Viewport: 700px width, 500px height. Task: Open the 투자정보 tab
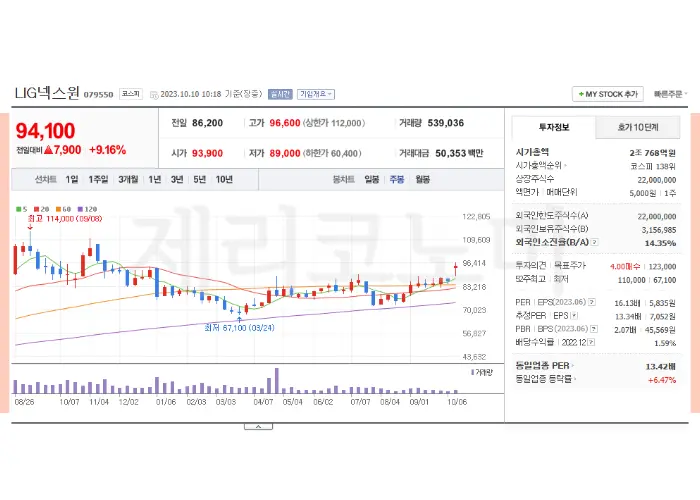point(554,127)
